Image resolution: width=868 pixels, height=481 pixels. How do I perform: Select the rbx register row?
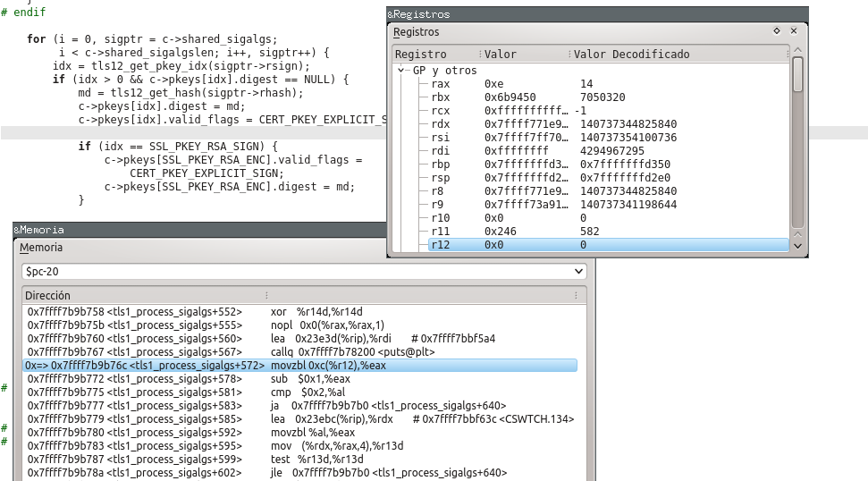click(x=609, y=97)
